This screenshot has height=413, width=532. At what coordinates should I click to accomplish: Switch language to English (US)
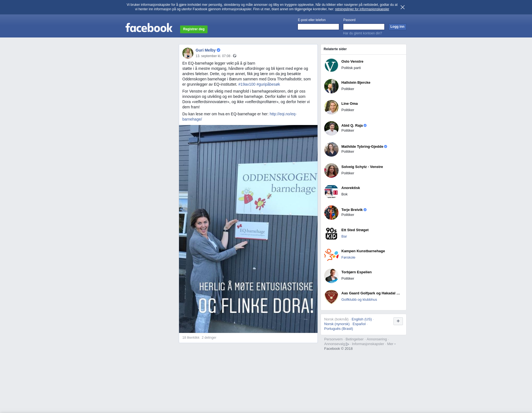(361, 319)
